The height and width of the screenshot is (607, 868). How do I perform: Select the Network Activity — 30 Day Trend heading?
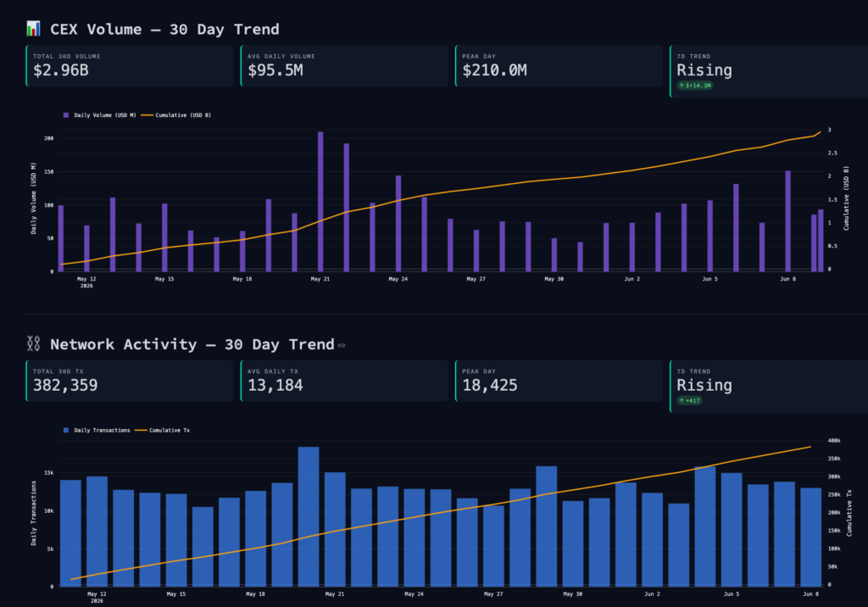[192, 344]
